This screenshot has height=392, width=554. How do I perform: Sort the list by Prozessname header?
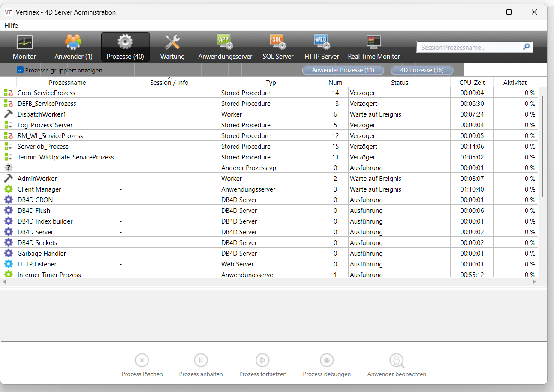point(67,83)
